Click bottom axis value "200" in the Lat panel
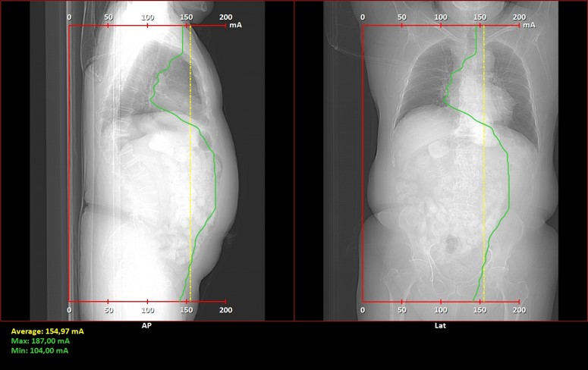588x370 pixels. coord(520,310)
